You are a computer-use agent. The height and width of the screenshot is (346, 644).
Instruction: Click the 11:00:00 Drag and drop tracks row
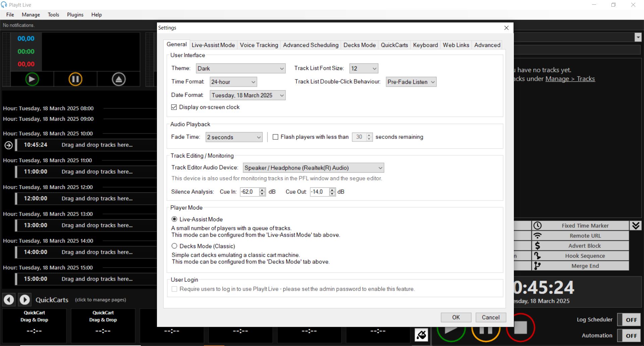coord(87,172)
